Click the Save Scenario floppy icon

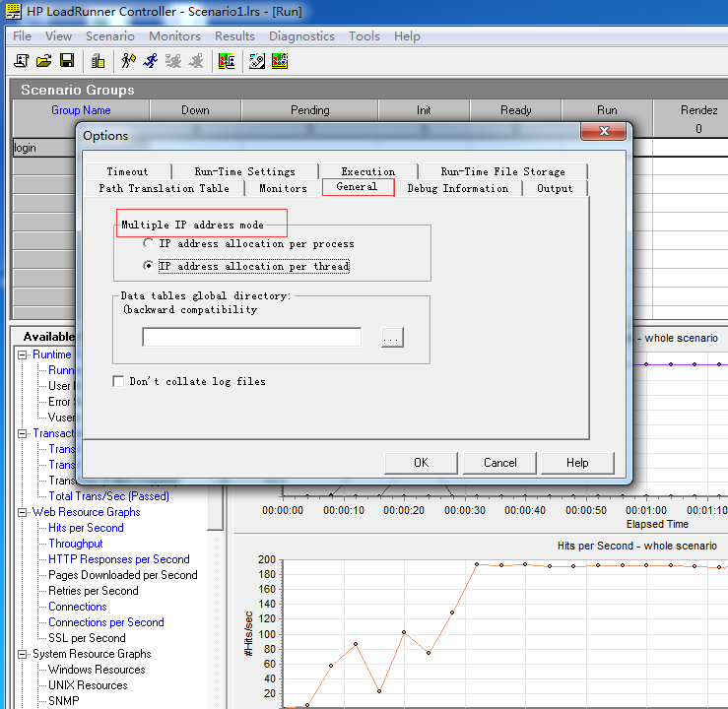(x=67, y=61)
